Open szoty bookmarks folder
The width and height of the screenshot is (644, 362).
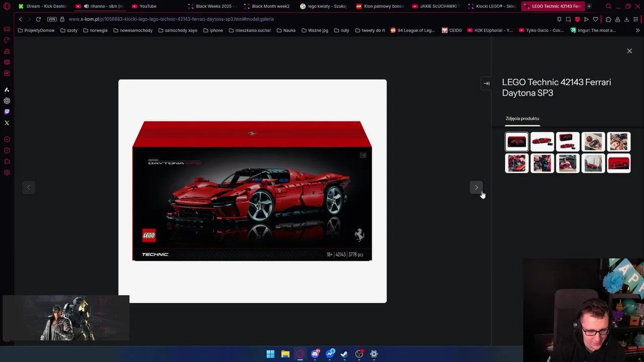pos(69,30)
